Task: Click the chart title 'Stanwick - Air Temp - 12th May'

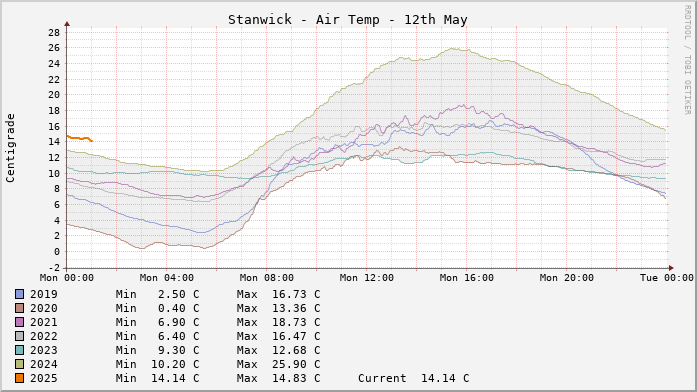Action: click(348, 20)
